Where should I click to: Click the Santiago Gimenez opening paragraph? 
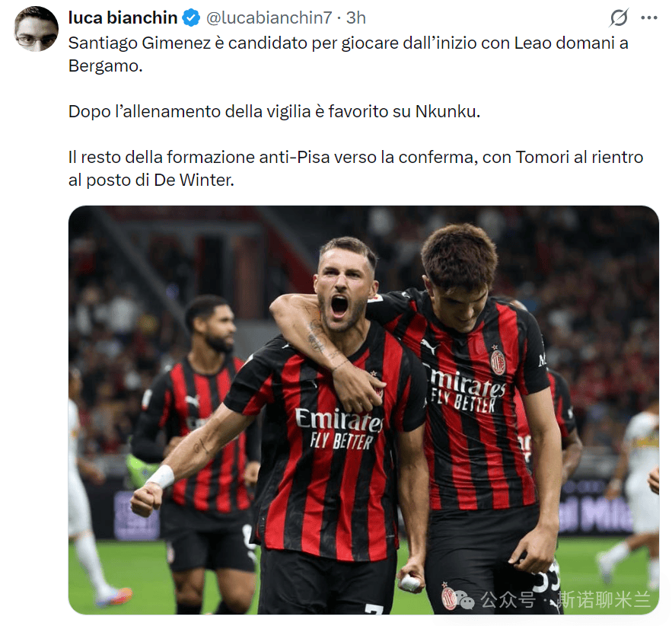(348, 55)
